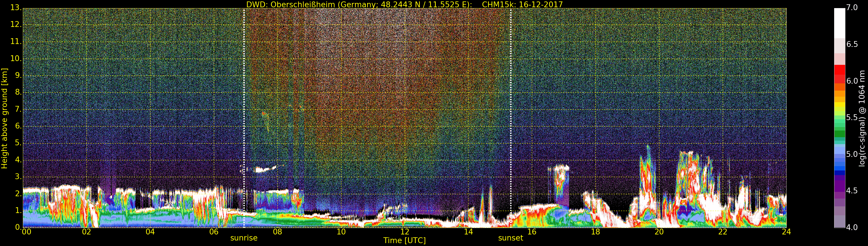The image size is (868, 246).
Task: Click the '13' tick on the height axis
Action: pos(16,8)
